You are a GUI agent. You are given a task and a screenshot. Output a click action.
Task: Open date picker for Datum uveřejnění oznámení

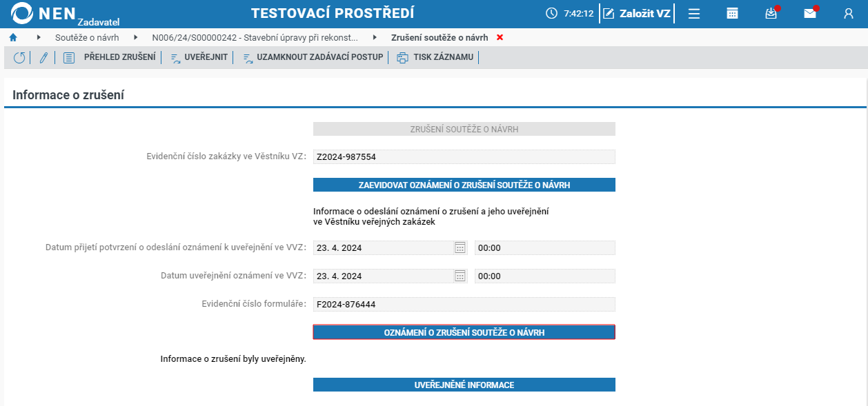pyautogui.click(x=460, y=276)
